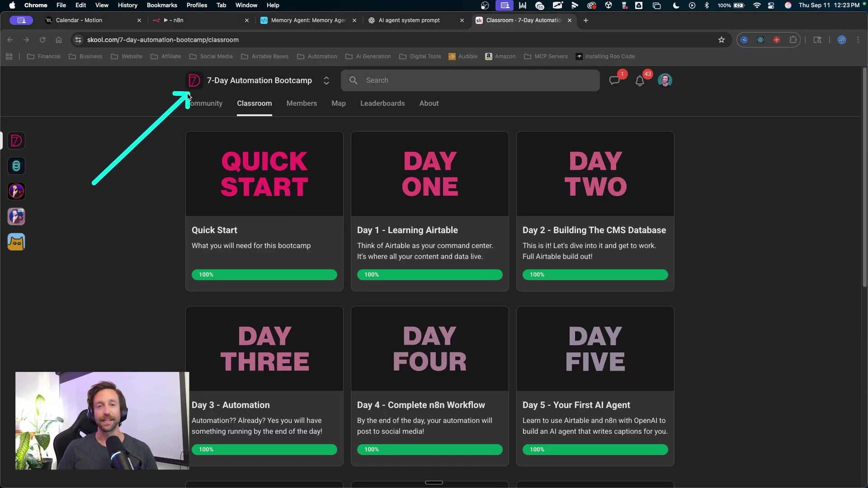Click the Quick Start 100% progress bar
Screen dimensions: 868x488
[x=264, y=275]
